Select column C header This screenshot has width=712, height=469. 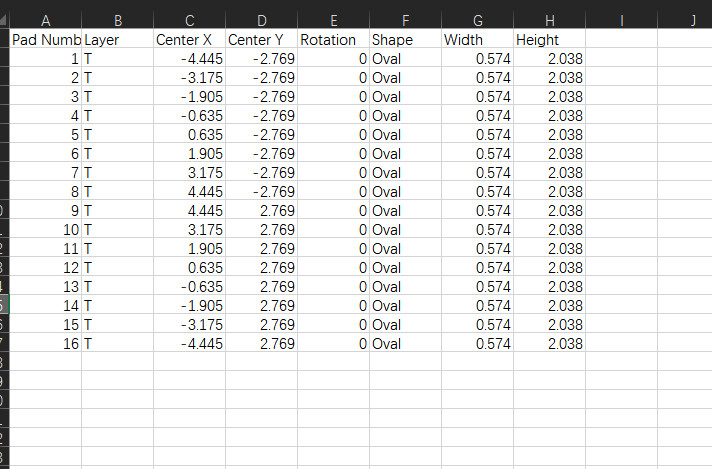pyautogui.click(x=189, y=19)
